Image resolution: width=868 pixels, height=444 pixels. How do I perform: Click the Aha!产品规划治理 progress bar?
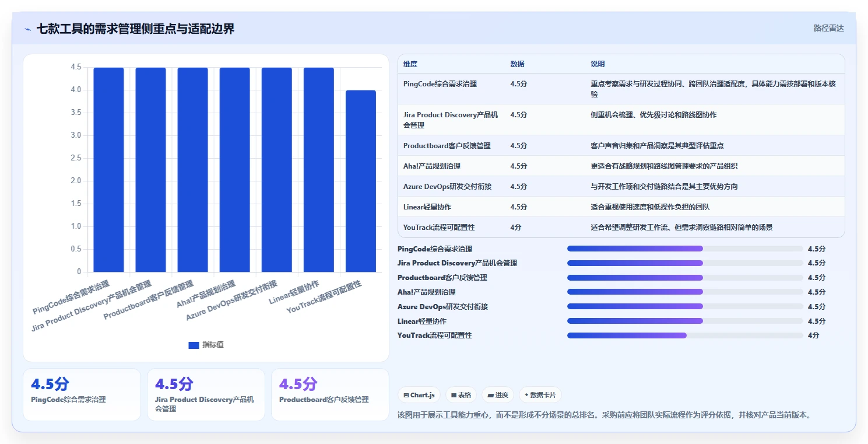coord(685,292)
